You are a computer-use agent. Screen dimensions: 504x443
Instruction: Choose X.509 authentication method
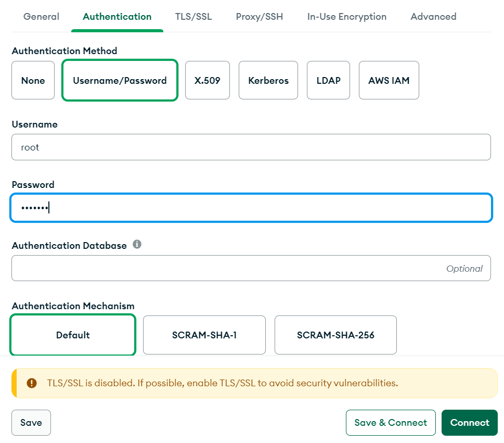click(208, 81)
